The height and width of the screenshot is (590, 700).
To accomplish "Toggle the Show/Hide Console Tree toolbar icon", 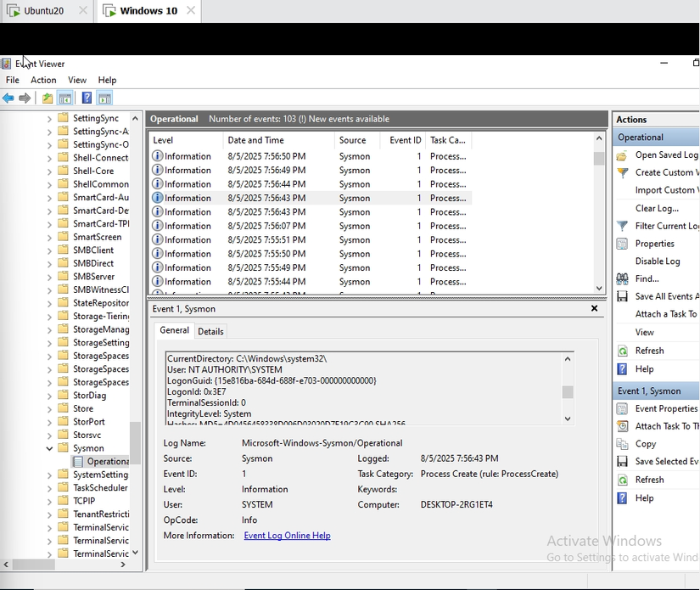I will (65, 98).
